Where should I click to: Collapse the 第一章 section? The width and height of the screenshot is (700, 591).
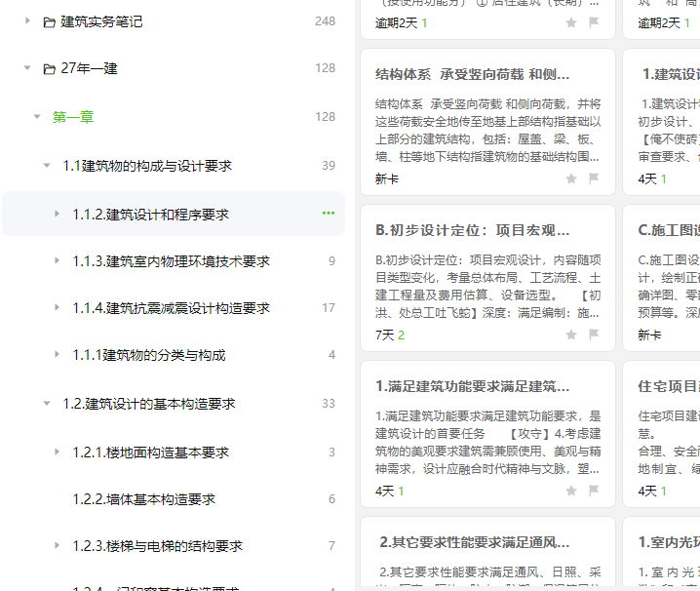pos(37,117)
